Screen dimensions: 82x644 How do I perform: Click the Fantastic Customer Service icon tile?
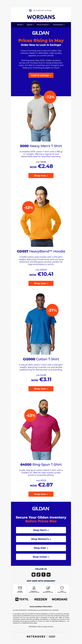(x=34, y=589)
